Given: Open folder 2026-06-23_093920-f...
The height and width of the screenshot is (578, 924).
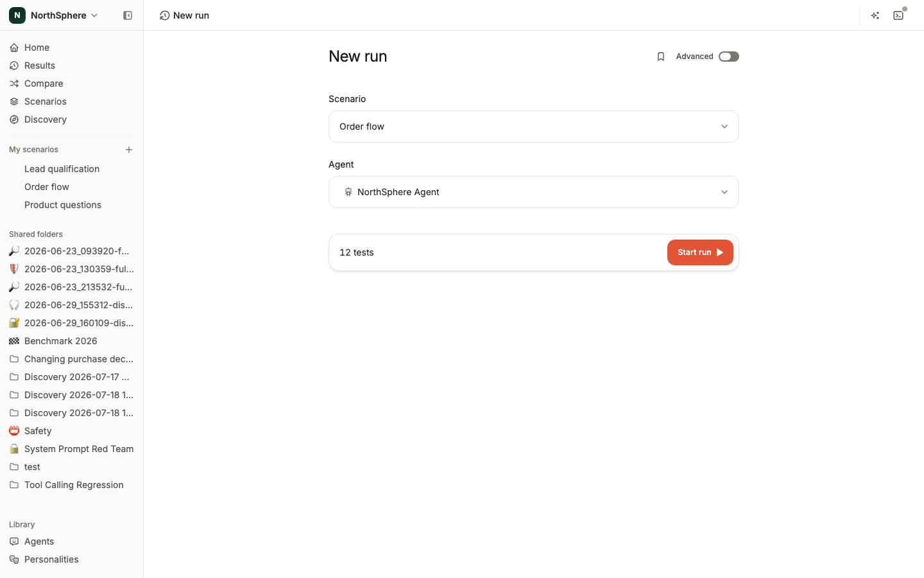Looking at the screenshot, I should click(x=71, y=251).
